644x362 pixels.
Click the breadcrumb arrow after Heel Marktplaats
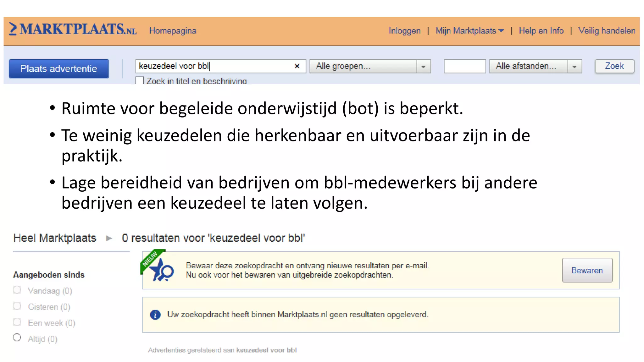point(109,238)
